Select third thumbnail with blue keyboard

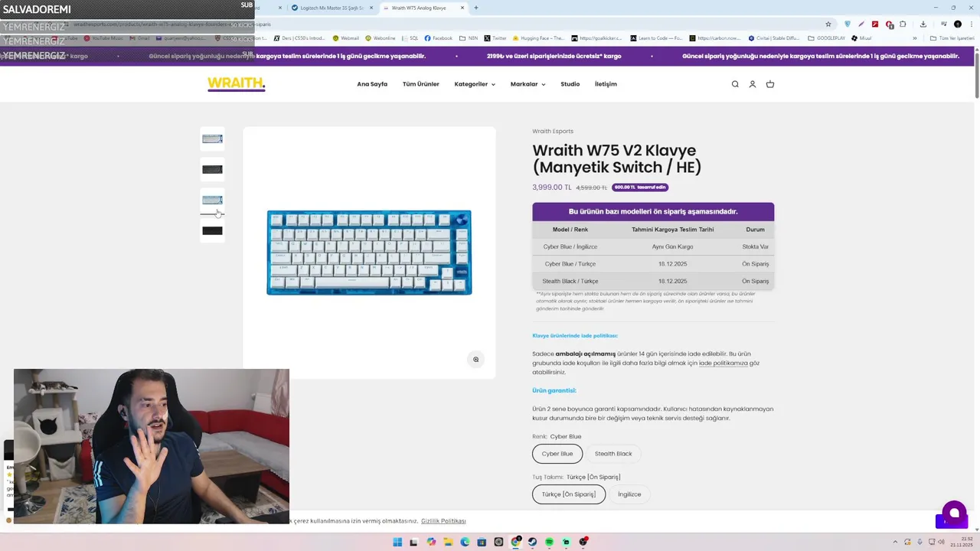[x=212, y=200]
